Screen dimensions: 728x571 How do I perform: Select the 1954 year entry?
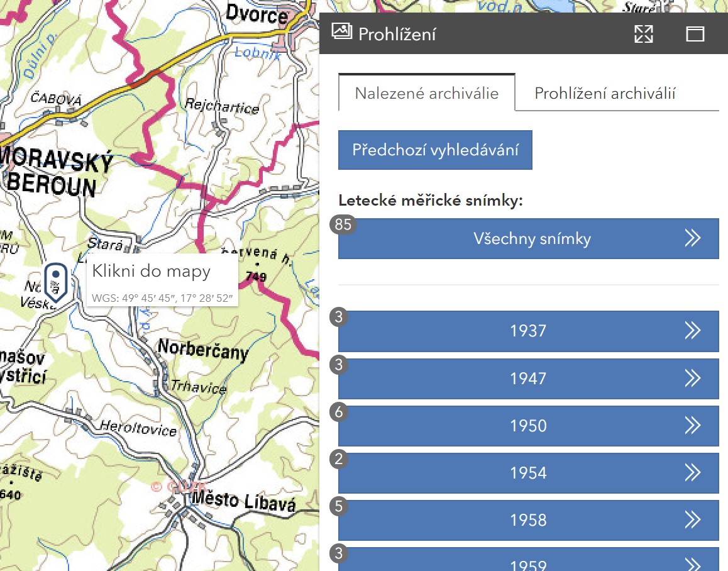pyautogui.click(x=528, y=473)
